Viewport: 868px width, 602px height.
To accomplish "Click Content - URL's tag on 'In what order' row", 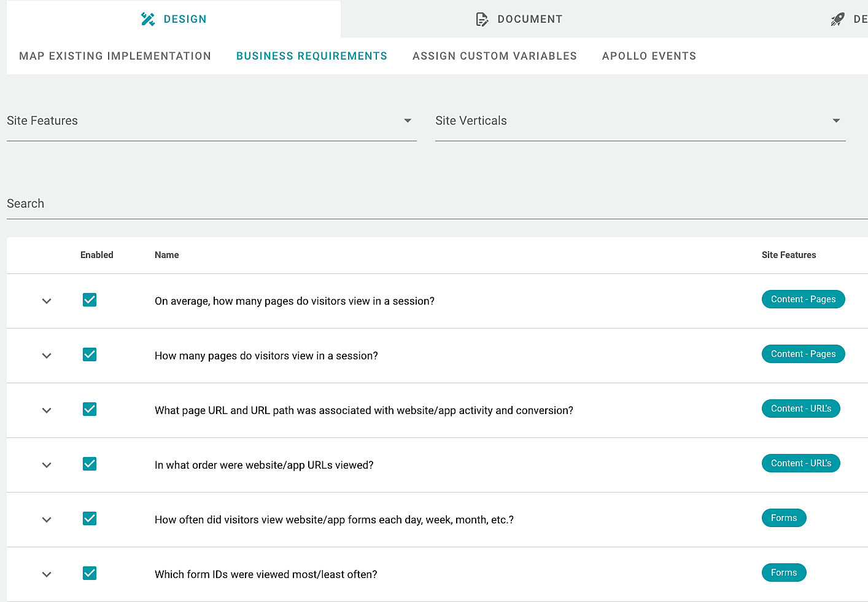I will tap(801, 463).
